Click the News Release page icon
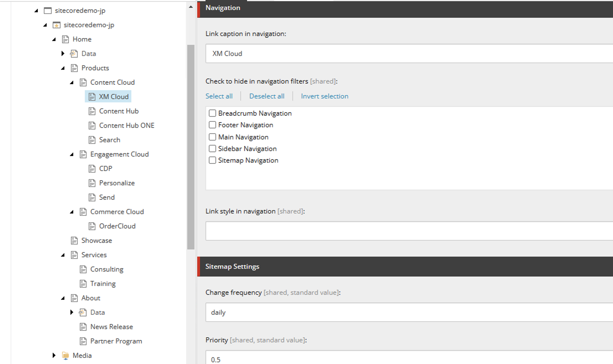This screenshot has width=613, height=364. (83, 327)
